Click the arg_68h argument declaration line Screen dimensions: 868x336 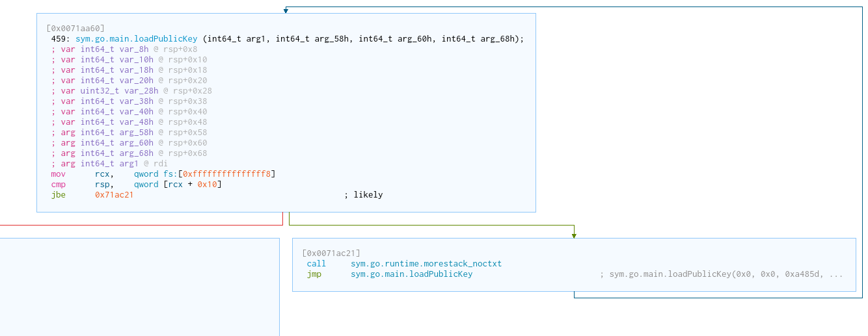tap(129, 153)
